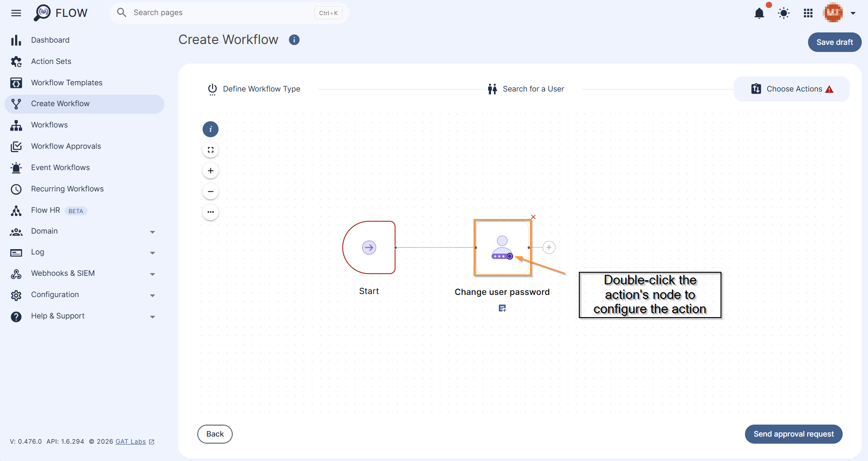The height and width of the screenshot is (461, 868).
Task: Click the FLOW logo
Action: point(61,13)
